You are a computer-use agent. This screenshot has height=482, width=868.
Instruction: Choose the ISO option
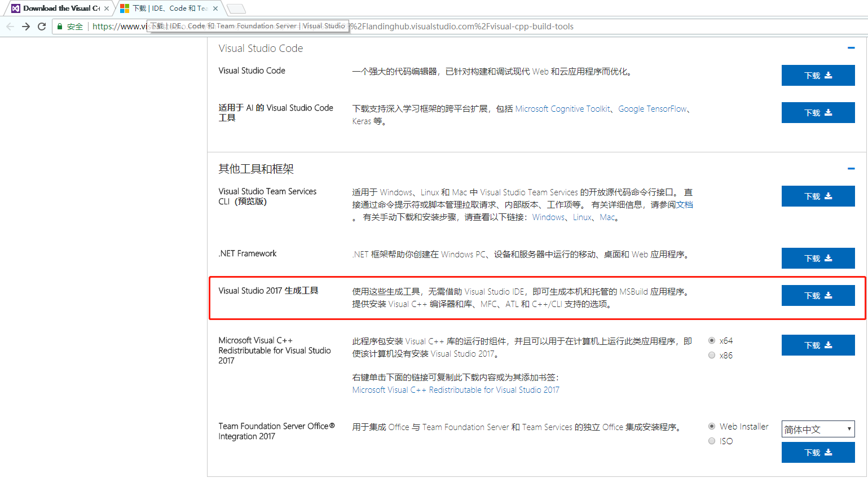pos(712,441)
